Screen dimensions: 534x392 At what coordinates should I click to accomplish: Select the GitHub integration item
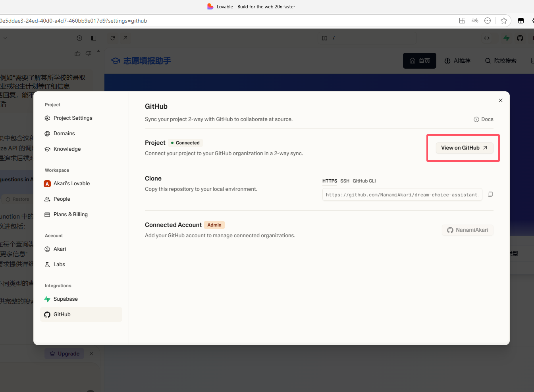click(x=81, y=315)
